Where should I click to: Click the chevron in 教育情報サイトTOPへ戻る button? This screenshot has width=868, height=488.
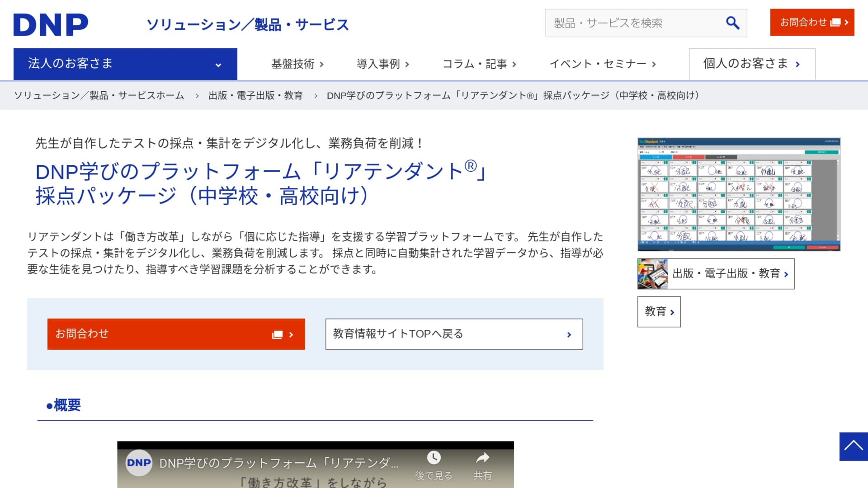click(569, 335)
